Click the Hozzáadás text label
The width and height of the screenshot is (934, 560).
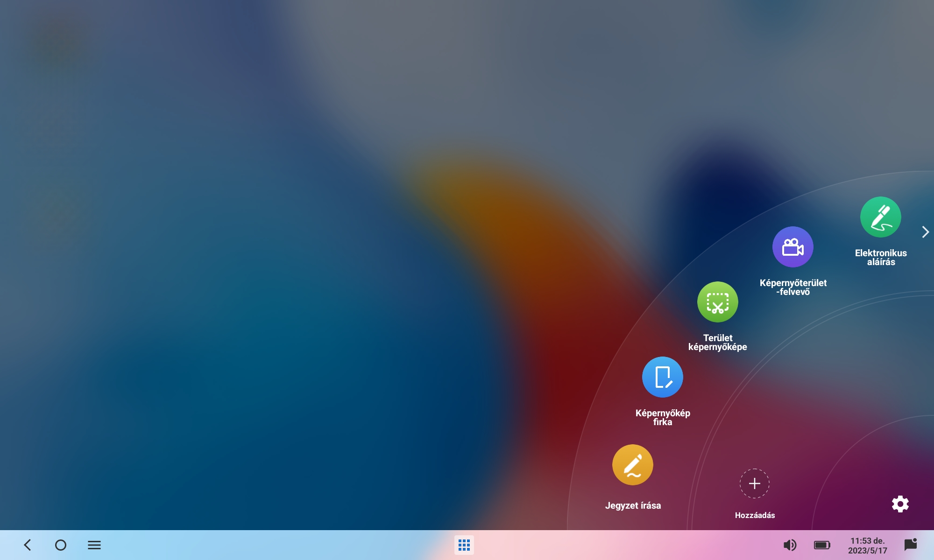coord(755,515)
